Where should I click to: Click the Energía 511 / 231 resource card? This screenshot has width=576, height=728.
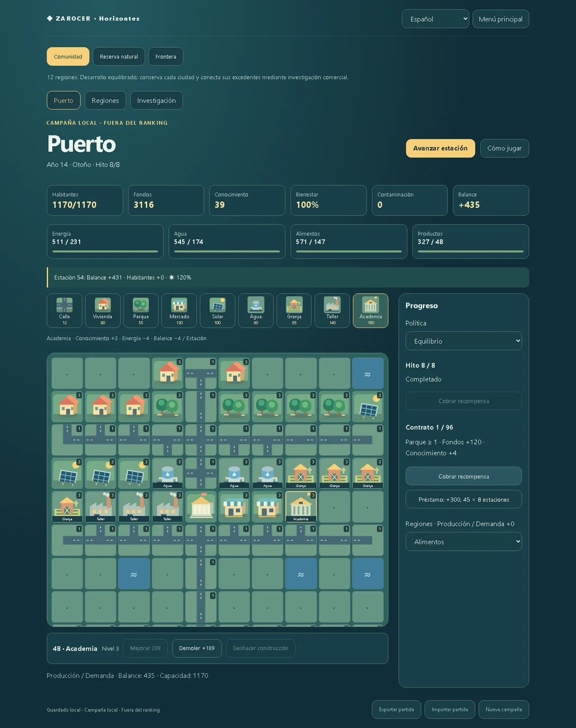(105, 242)
